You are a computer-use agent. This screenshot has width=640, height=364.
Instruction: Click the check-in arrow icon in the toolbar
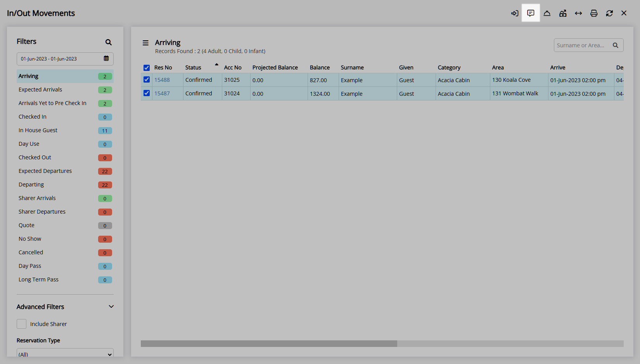coord(515,13)
